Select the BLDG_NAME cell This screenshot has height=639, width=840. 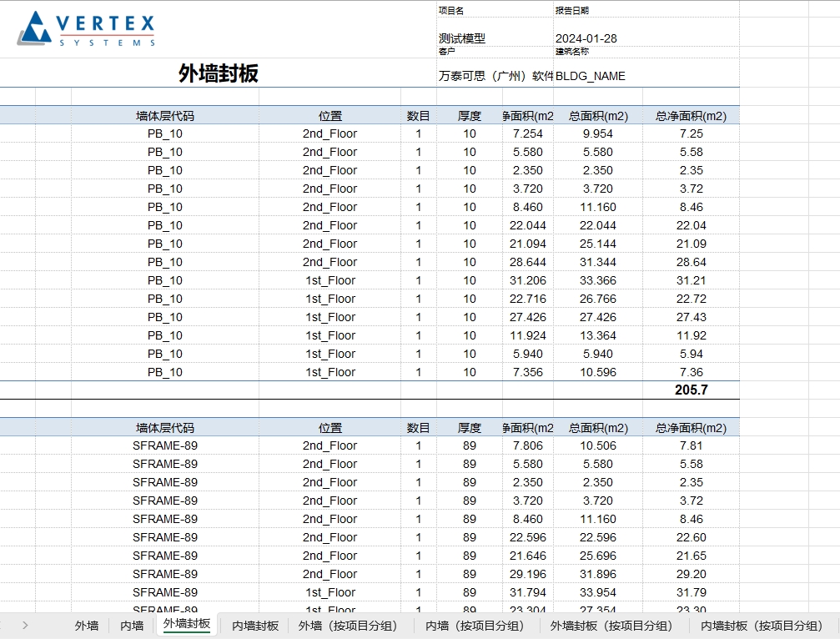[646, 73]
